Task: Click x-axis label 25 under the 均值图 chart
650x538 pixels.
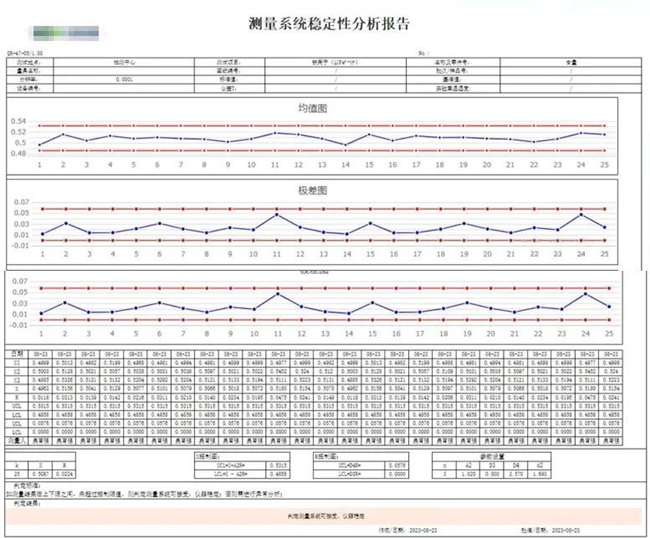Action: click(603, 165)
